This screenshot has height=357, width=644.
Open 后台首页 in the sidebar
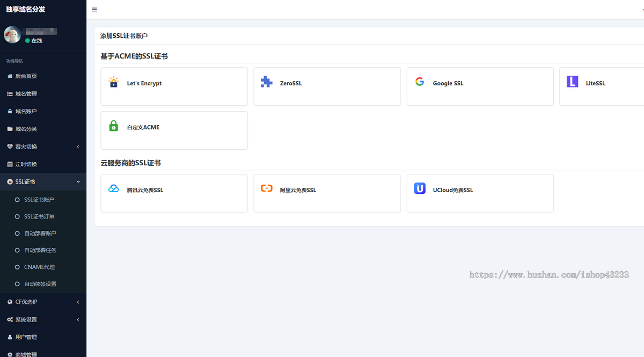[43, 76]
